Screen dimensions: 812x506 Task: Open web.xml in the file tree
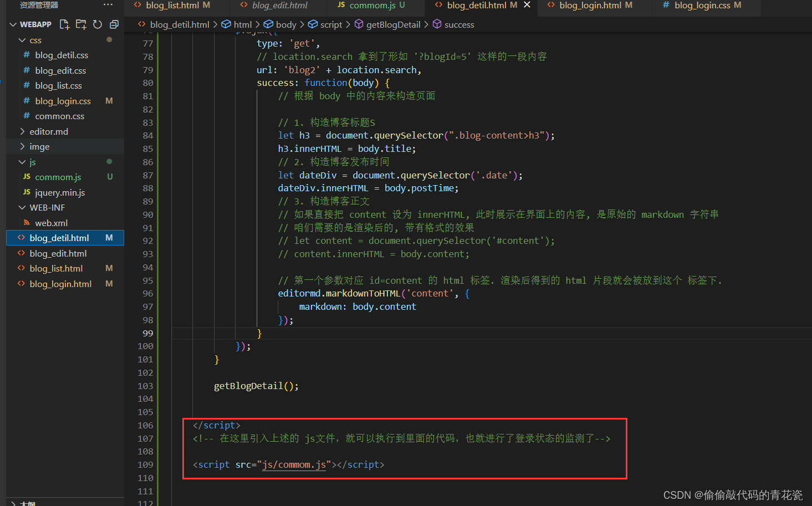51,223
